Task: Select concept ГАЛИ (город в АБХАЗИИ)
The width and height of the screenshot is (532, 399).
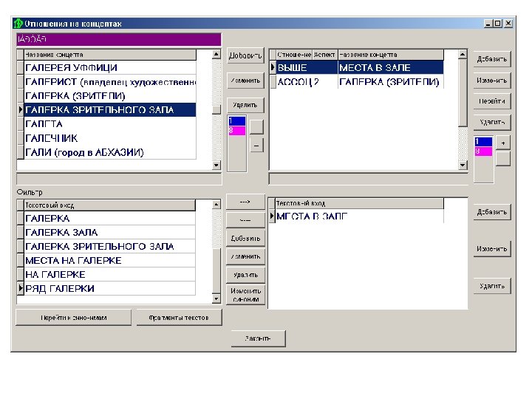Action: point(110,152)
